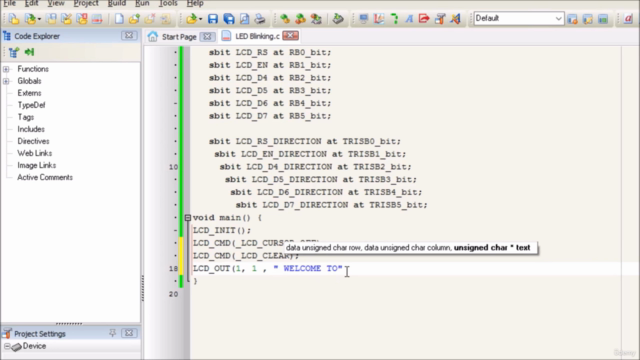This screenshot has width=640, height=360.
Task: Click the Open File folder icon with green plus
Action: click(x=134, y=19)
